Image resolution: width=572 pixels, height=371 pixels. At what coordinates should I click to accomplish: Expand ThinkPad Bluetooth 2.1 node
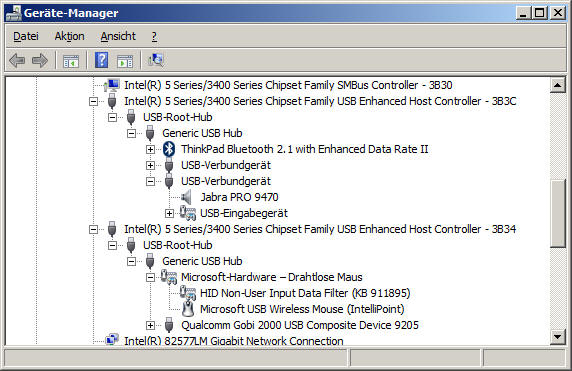pos(150,150)
